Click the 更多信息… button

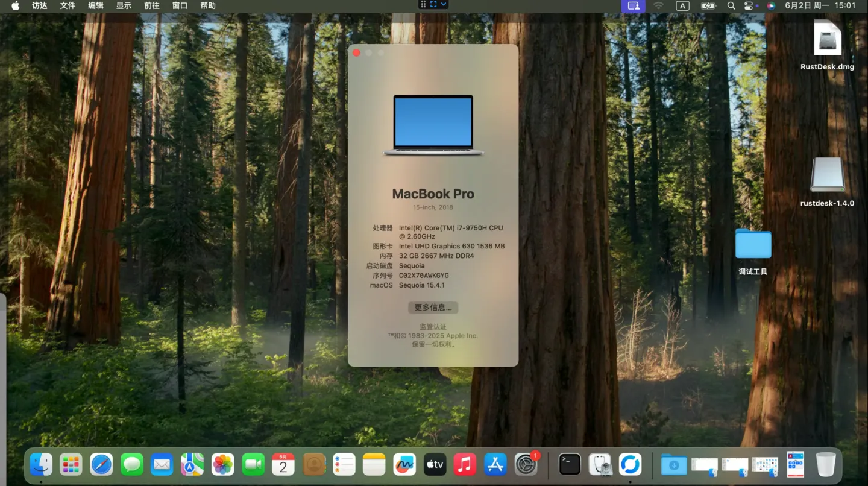[x=433, y=308]
